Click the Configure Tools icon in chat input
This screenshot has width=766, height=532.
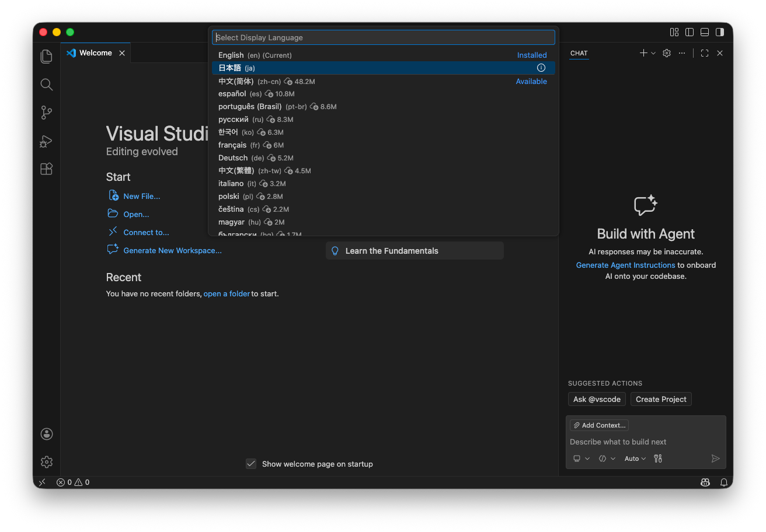pyautogui.click(x=658, y=459)
